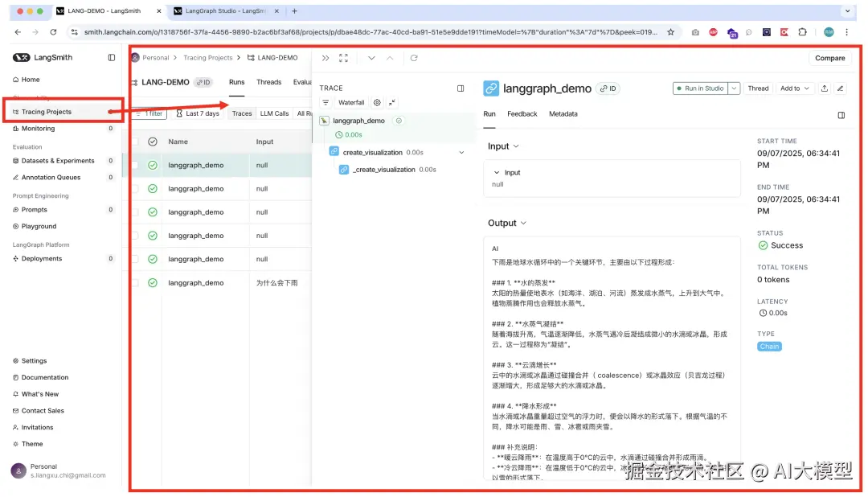This screenshot has height=497, width=868.
Task: Copy the LANG-DEMO project ID
Action: click(x=203, y=83)
